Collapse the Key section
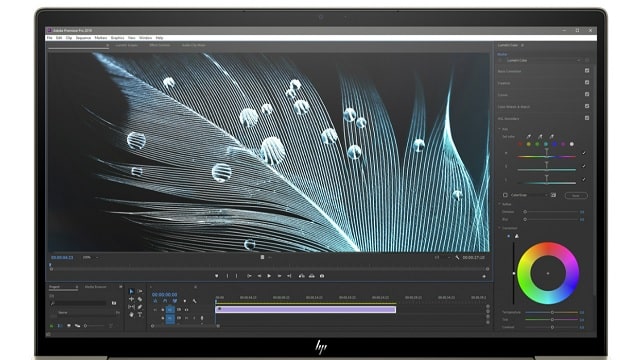Viewport: 640px width, 360px height. (x=500, y=129)
